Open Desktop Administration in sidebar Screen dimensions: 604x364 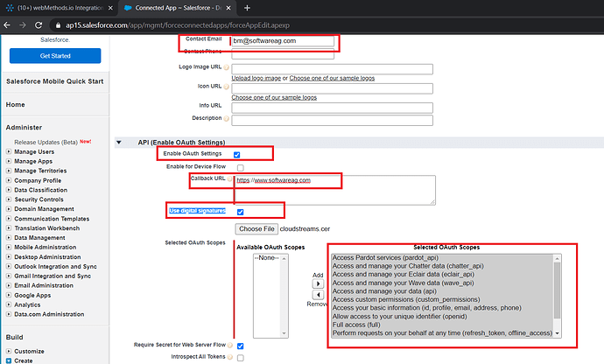(47, 257)
